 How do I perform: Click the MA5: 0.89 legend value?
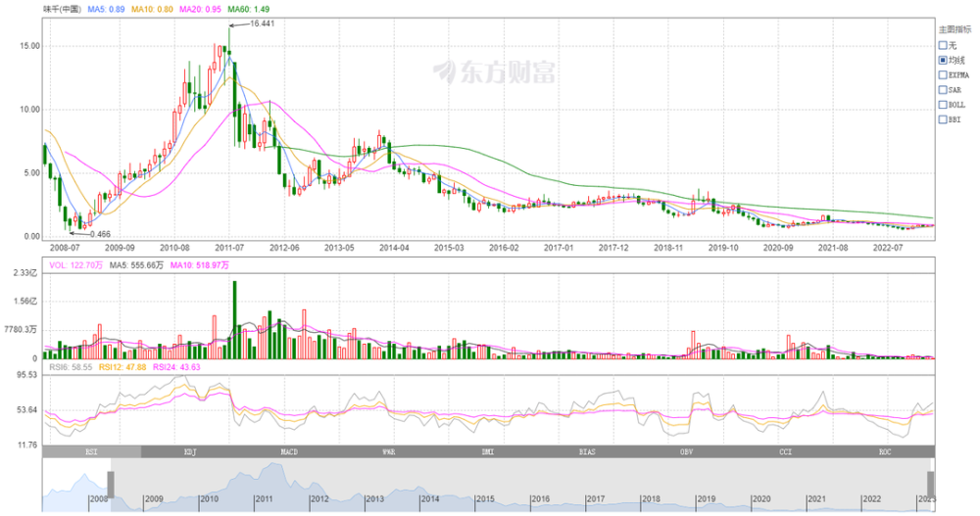coord(106,10)
